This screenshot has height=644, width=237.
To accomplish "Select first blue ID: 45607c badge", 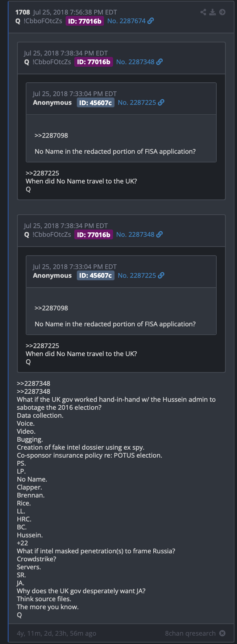I will click(96, 103).
